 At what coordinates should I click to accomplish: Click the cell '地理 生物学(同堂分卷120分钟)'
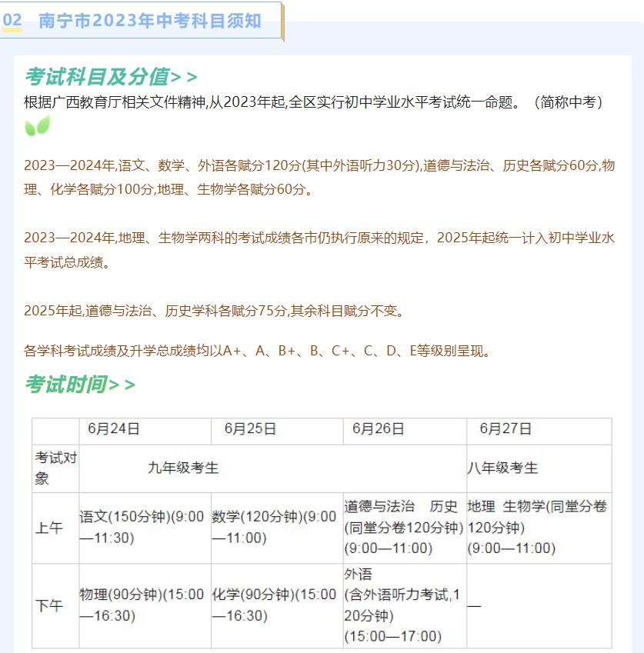(x=539, y=528)
